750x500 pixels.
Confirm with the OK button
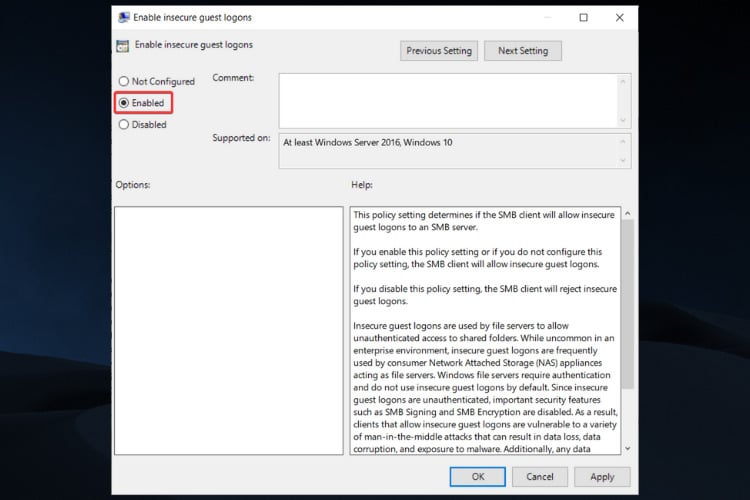(x=477, y=477)
